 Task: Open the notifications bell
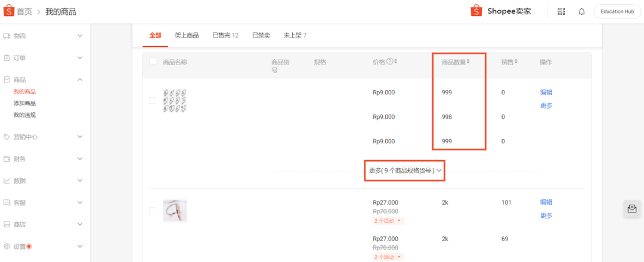pos(581,11)
